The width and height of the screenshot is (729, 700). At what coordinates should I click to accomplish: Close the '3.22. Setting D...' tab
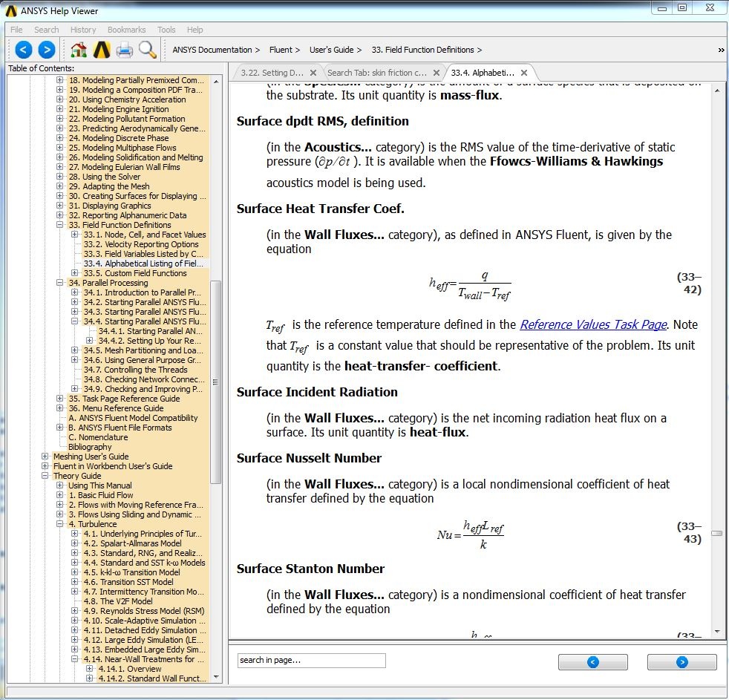point(313,73)
